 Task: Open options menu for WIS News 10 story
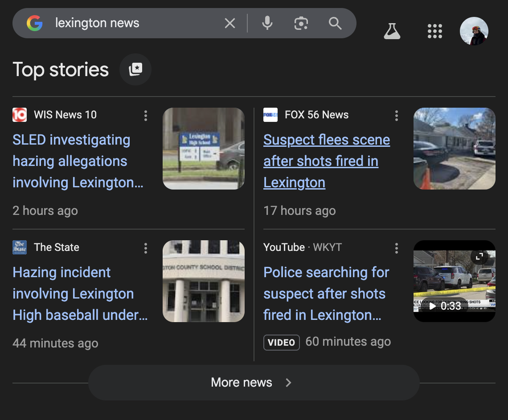146,115
